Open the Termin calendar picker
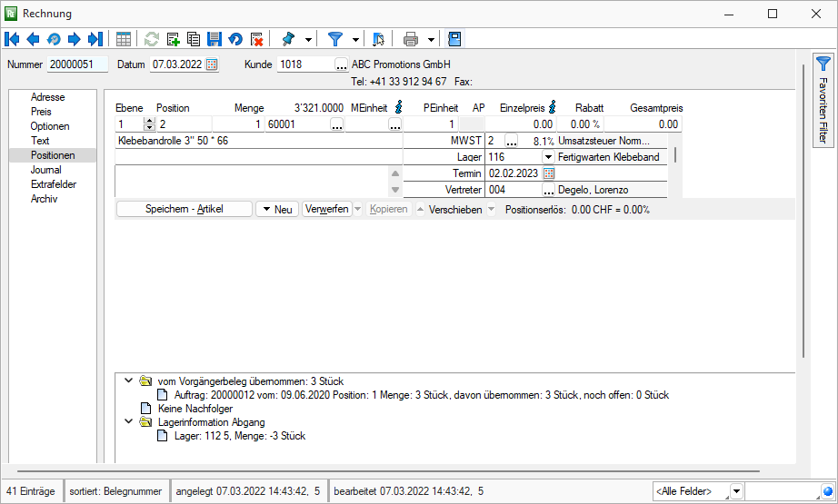The height and width of the screenshot is (504, 838). (x=548, y=173)
